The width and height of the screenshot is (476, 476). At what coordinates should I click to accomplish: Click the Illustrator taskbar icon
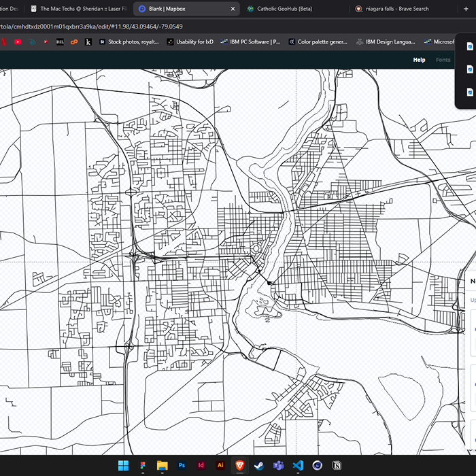click(220, 466)
